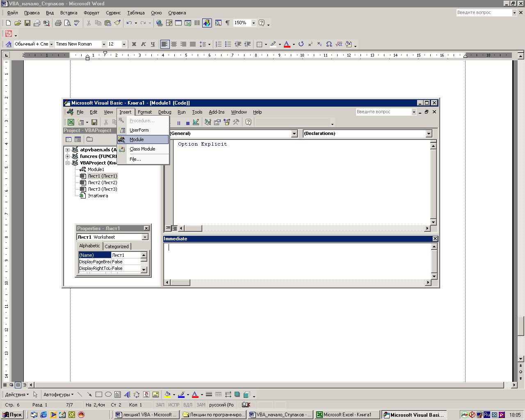
Task: Open the font size 12 dropdown
Action: tap(124, 44)
